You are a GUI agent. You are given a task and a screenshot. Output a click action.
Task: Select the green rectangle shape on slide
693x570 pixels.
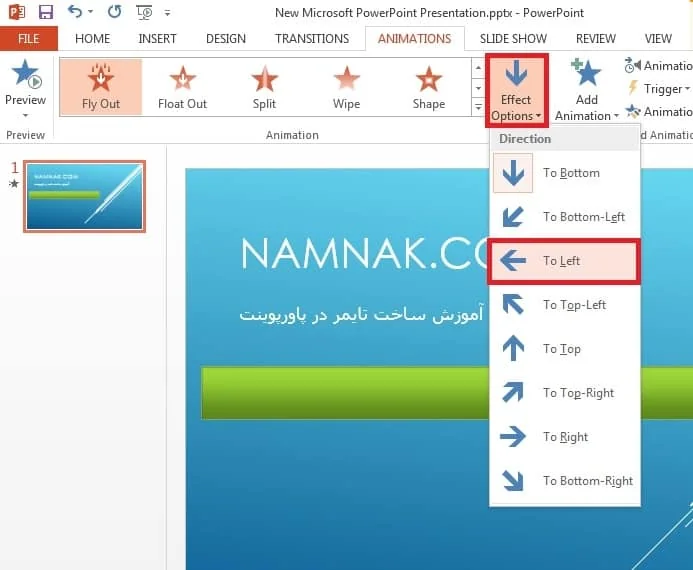(x=346, y=392)
